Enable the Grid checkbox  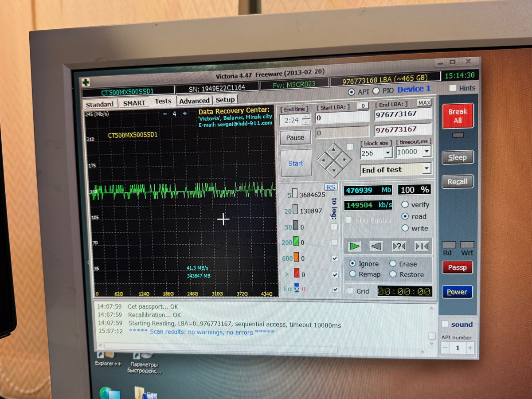[351, 291]
